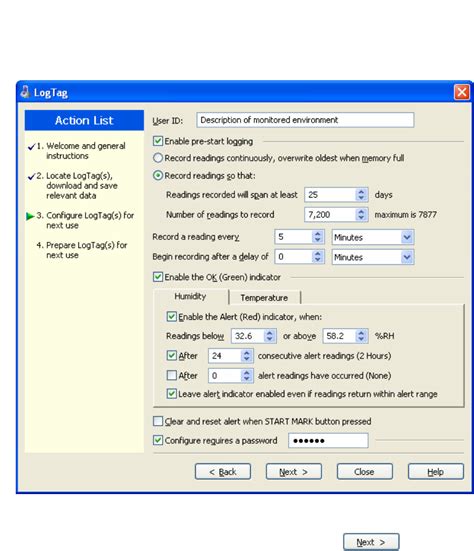Decrease Record a reading every value

[x=317, y=240]
